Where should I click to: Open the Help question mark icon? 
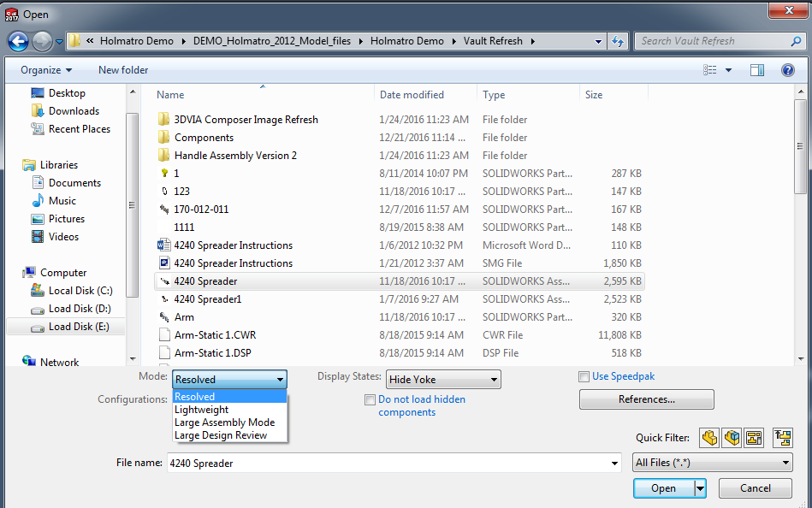point(787,70)
